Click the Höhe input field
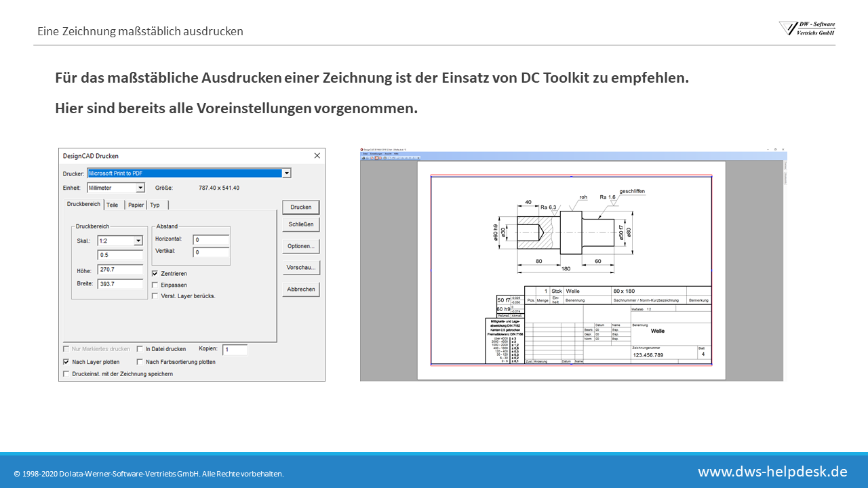Viewport: 868px width, 488px height. 120,270
